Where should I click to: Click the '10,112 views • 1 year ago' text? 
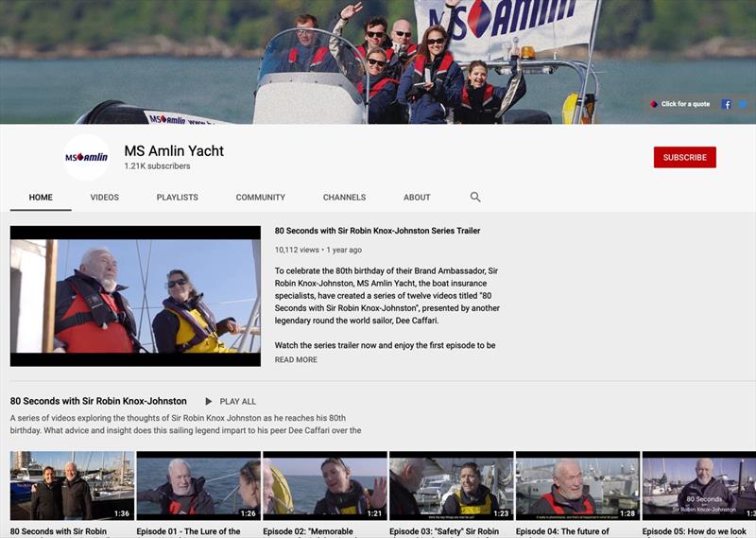(x=318, y=250)
